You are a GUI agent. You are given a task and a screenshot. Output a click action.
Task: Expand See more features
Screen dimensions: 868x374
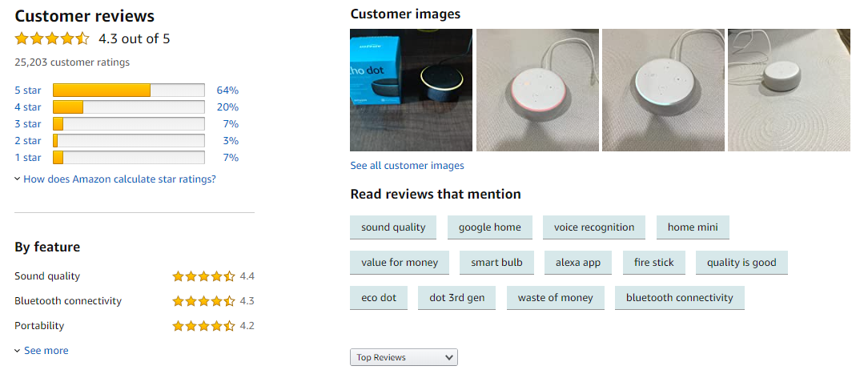click(x=45, y=351)
